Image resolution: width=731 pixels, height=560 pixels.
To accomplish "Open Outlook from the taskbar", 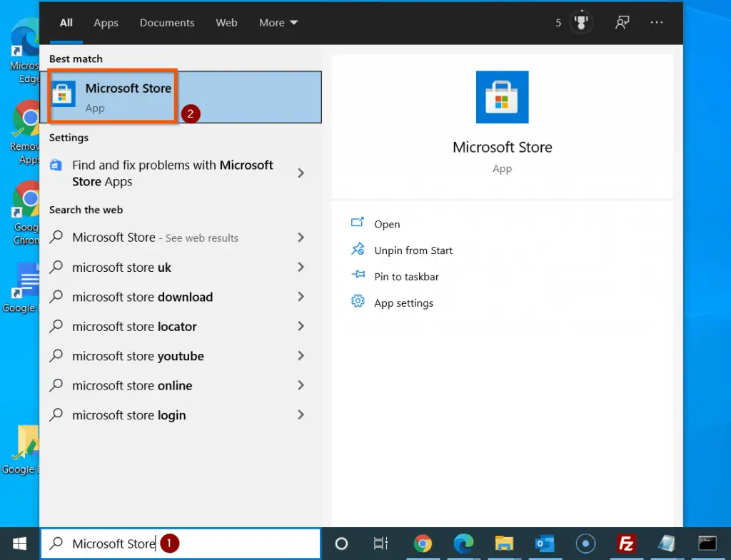I will [x=545, y=544].
